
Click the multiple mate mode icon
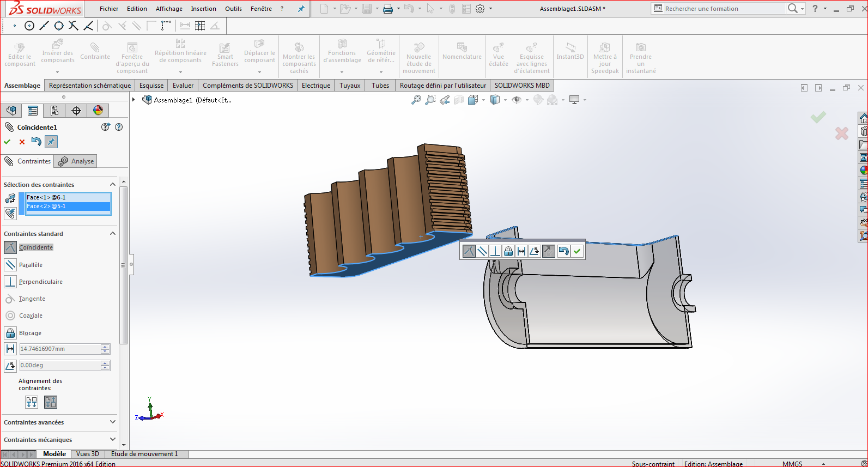(x=10, y=213)
